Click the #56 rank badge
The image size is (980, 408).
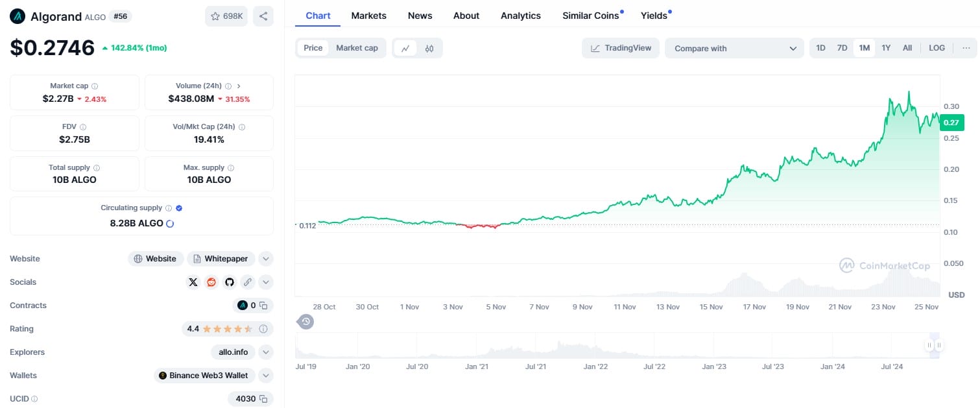120,16
